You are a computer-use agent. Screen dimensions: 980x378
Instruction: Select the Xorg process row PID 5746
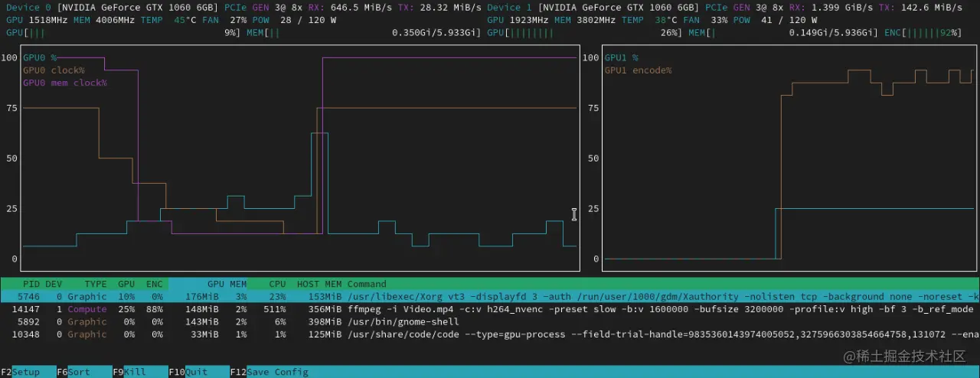tap(490, 296)
